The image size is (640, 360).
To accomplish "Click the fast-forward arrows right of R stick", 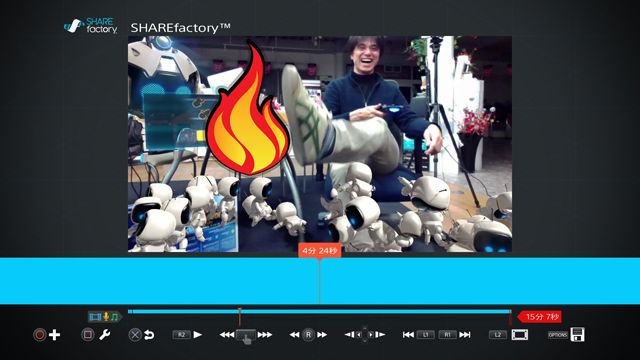I will point(322,335).
